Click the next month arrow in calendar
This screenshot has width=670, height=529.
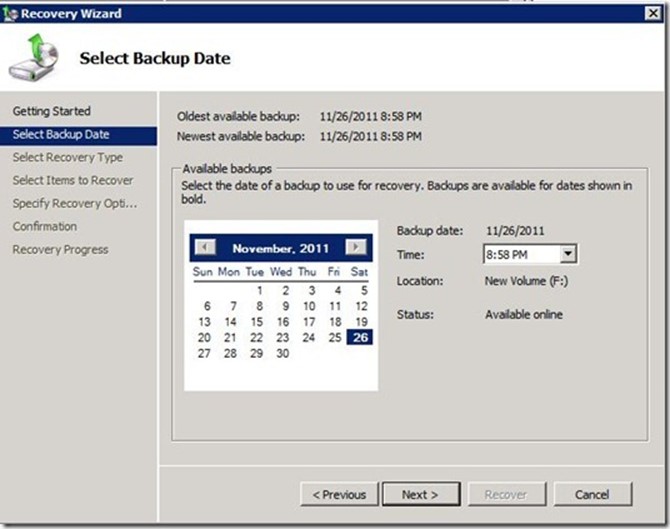pos(356,248)
